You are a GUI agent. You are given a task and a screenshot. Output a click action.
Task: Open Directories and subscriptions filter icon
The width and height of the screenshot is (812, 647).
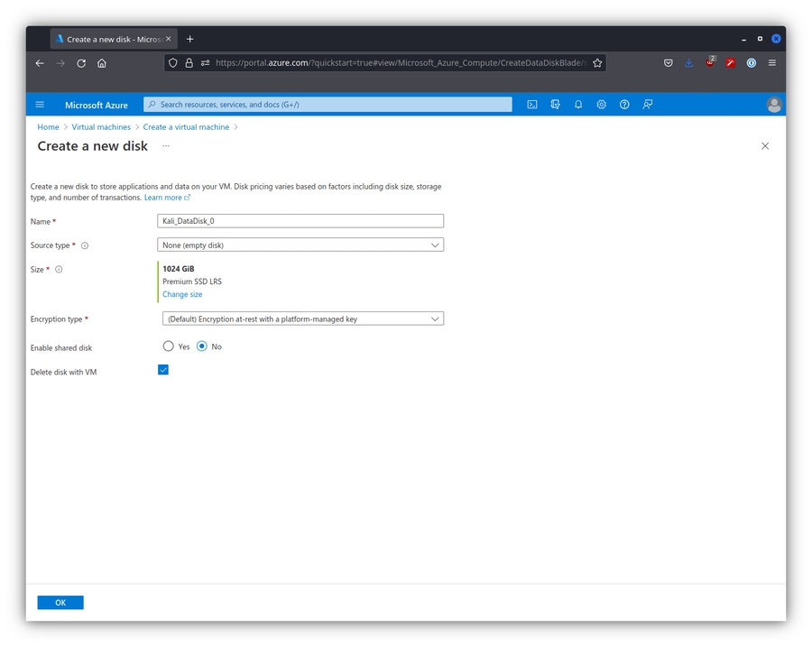556,105
